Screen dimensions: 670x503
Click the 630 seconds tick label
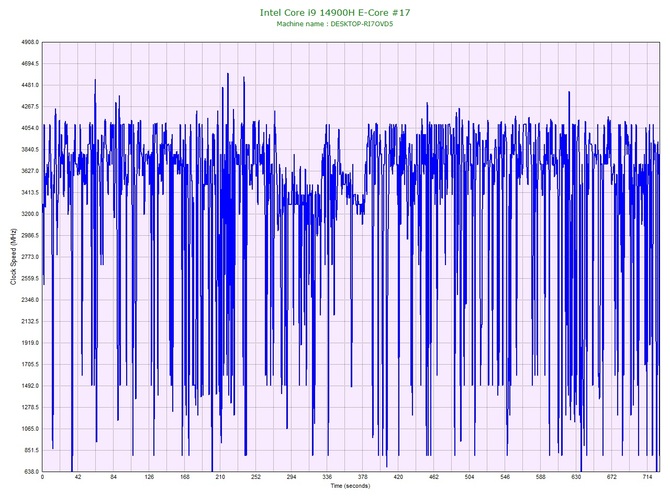pyautogui.click(x=576, y=477)
